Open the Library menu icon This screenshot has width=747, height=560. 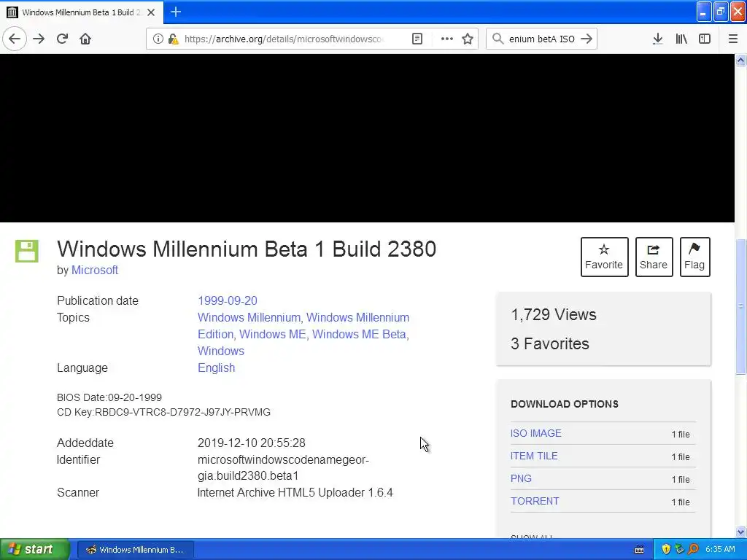click(681, 39)
